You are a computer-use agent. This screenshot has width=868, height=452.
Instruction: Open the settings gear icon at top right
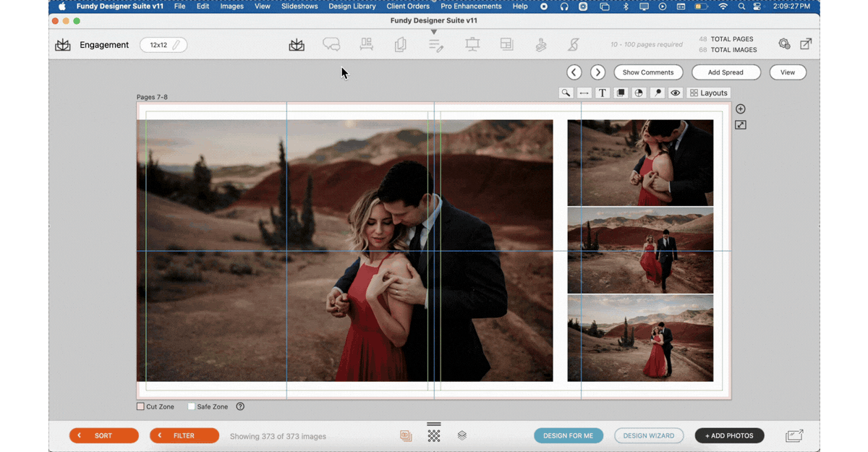(x=784, y=44)
